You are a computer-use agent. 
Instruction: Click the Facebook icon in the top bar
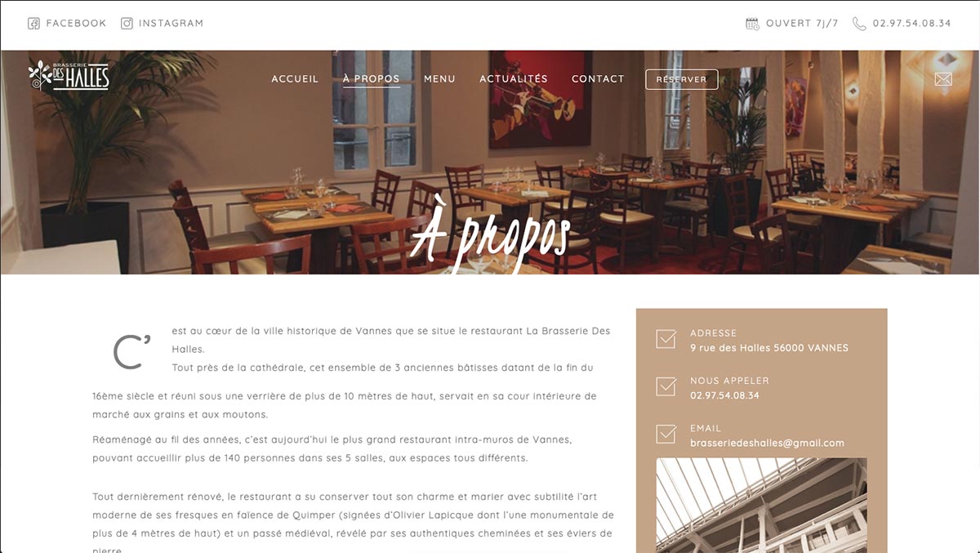[33, 24]
